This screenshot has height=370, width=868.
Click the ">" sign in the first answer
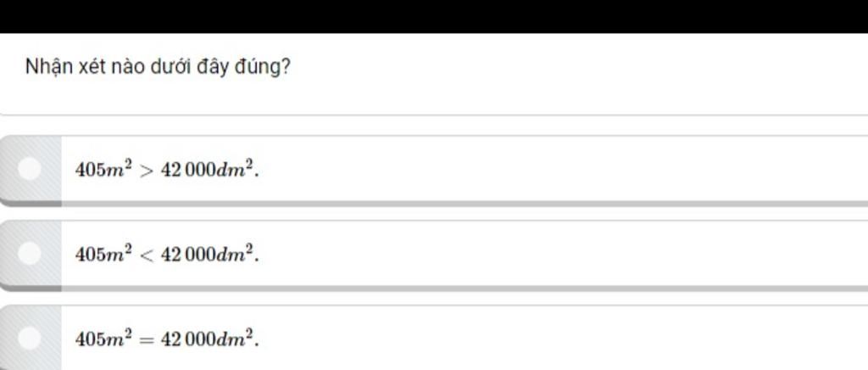point(146,170)
